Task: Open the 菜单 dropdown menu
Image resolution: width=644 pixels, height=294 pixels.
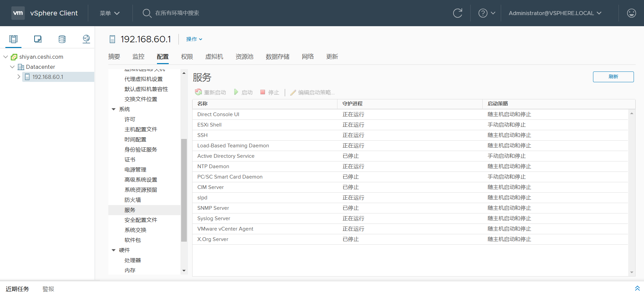Action: tap(110, 13)
